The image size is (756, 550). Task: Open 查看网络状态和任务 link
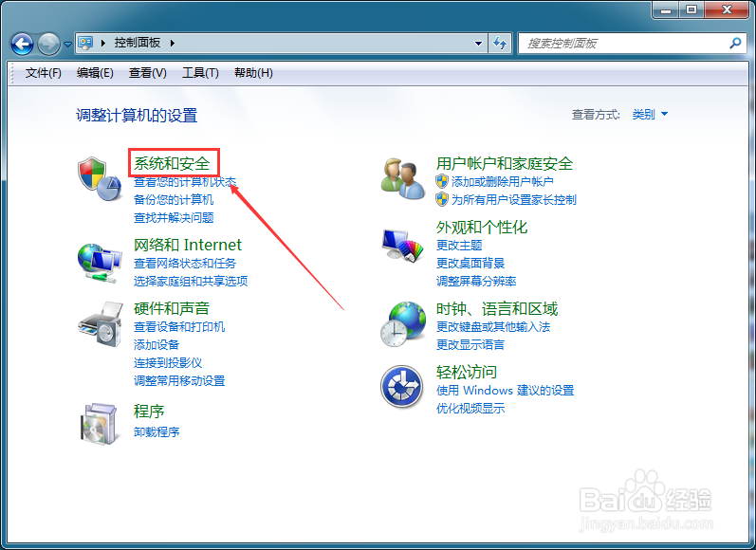pyautogui.click(x=185, y=264)
